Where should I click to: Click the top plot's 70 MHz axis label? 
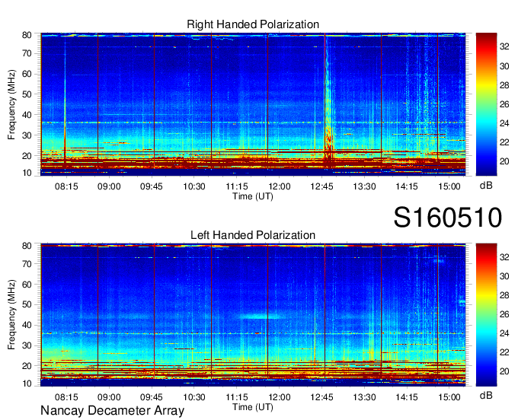27,53
